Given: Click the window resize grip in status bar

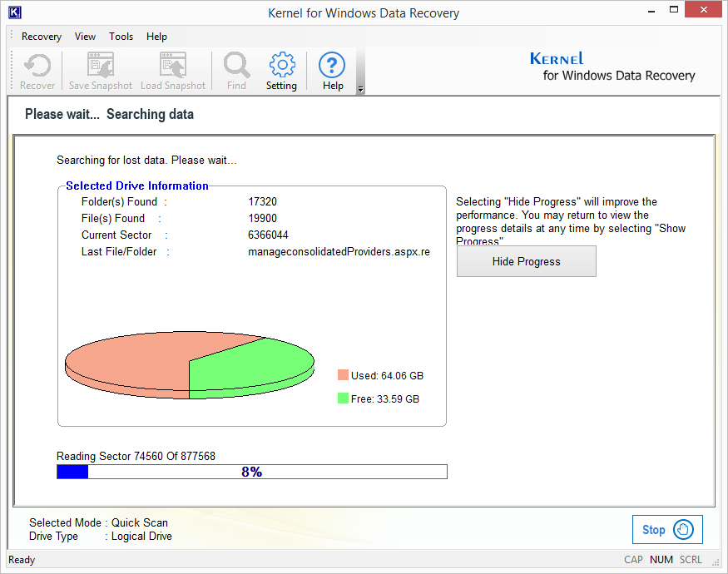Looking at the screenshot, I should pyautogui.click(x=716, y=562).
